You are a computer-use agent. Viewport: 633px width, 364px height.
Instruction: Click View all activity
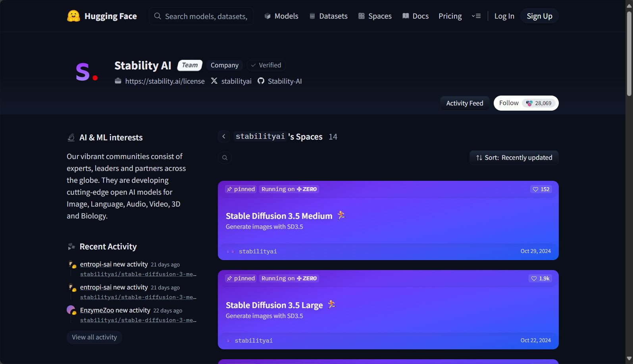94,337
